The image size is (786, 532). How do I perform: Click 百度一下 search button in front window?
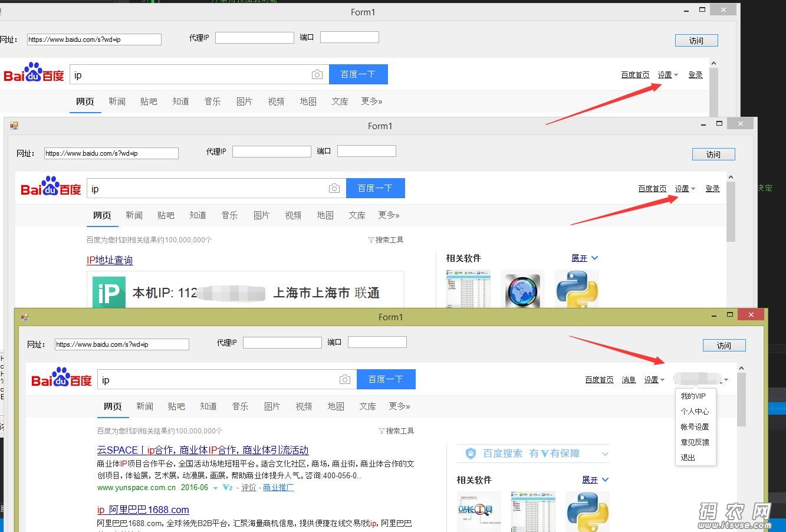pos(386,379)
